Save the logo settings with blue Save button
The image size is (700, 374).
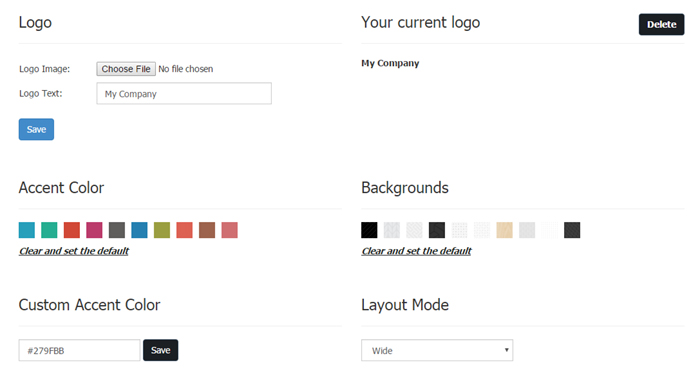click(x=36, y=129)
